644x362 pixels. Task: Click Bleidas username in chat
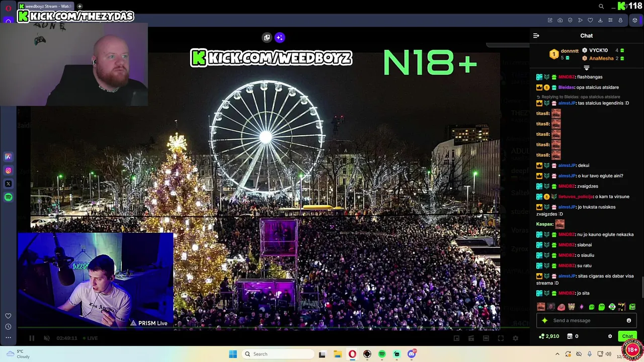(x=567, y=87)
